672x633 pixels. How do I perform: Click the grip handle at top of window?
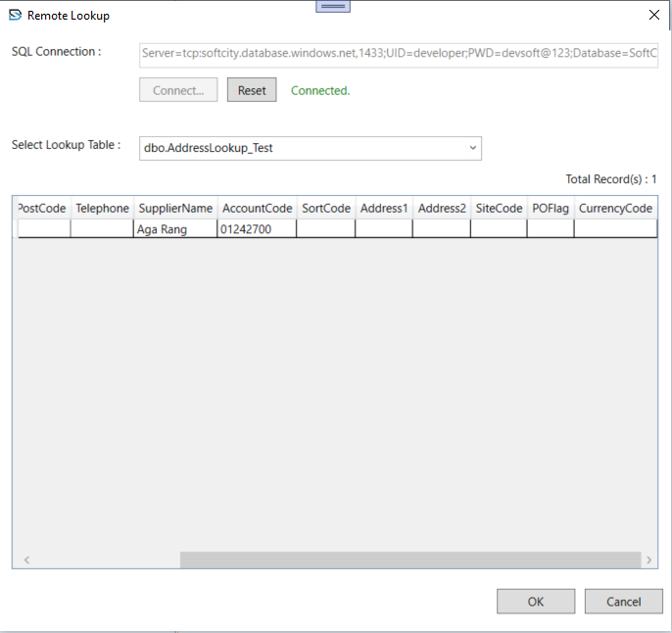tap(333, 6)
